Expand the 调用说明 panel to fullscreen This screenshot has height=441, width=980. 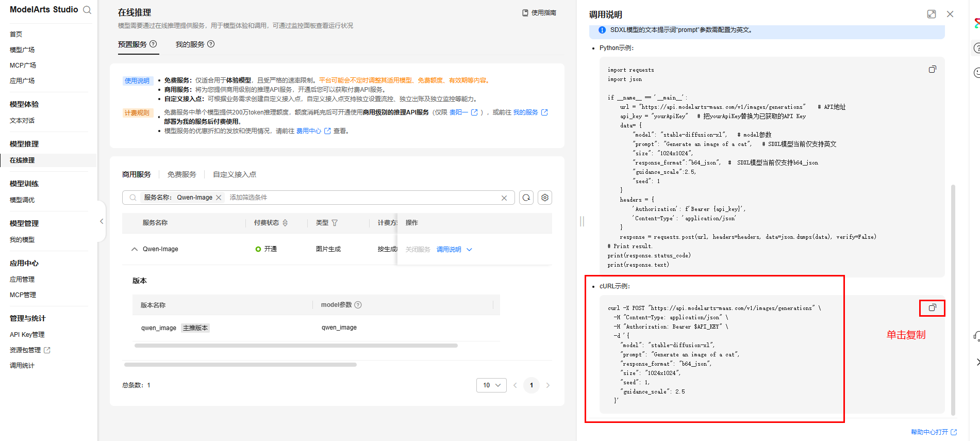pyautogui.click(x=932, y=14)
